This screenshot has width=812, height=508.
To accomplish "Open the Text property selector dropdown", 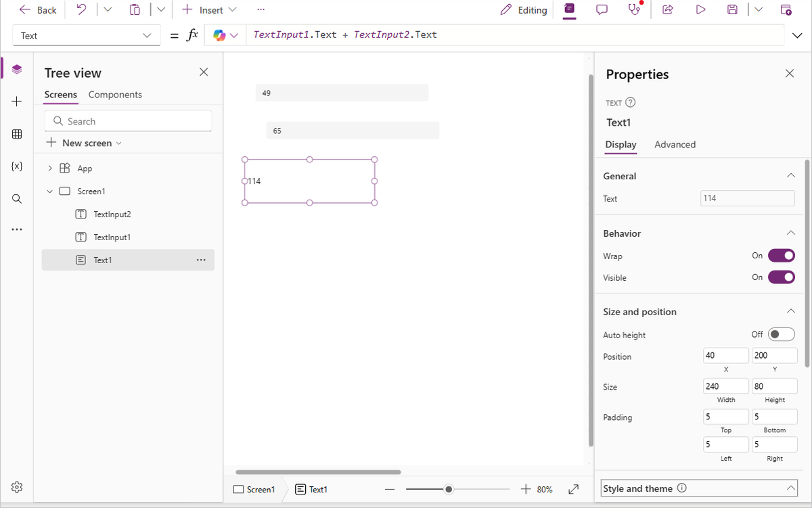I will click(86, 36).
